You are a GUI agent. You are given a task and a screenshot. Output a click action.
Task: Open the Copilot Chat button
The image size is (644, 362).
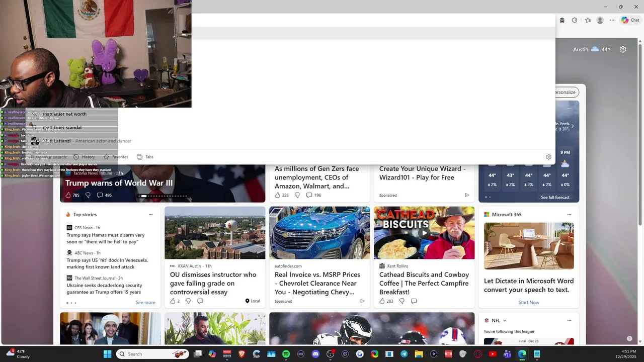tap(630, 20)
